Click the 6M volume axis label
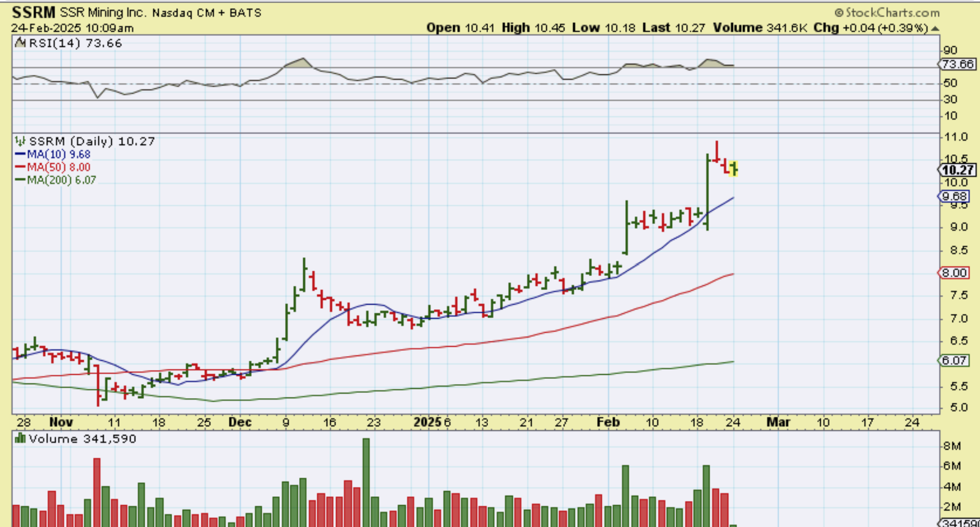This screenshot has height=527, width=980. coord(952,466)
